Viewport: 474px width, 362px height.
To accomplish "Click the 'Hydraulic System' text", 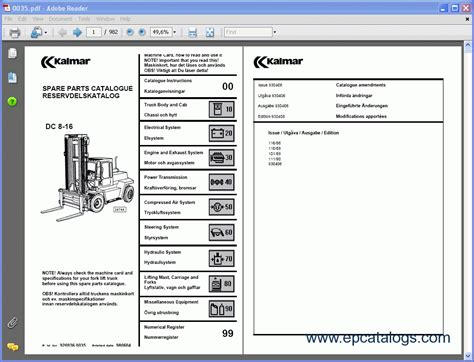I will [162, 252].
